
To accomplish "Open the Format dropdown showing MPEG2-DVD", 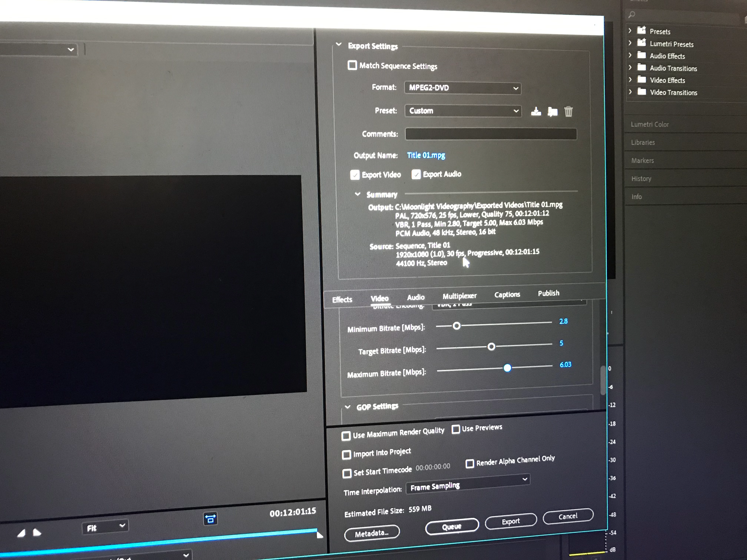I will click(462, 88).
